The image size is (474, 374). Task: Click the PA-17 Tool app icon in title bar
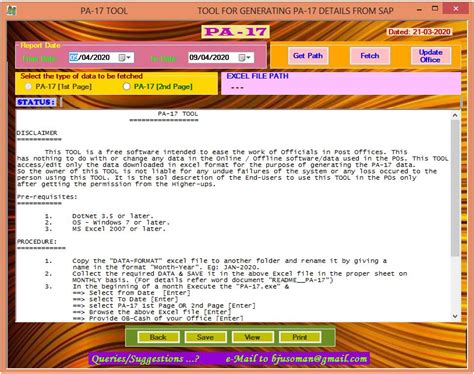(12, 10)
